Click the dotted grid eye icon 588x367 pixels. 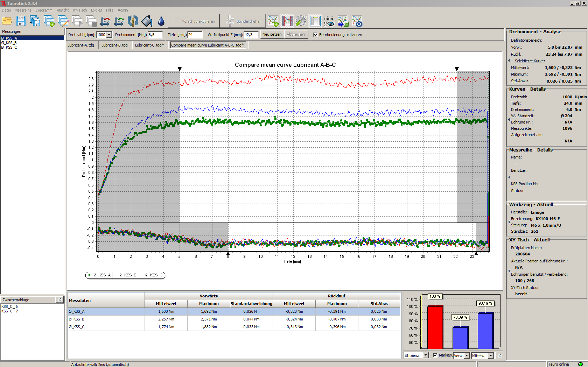(x=329, y=21)
